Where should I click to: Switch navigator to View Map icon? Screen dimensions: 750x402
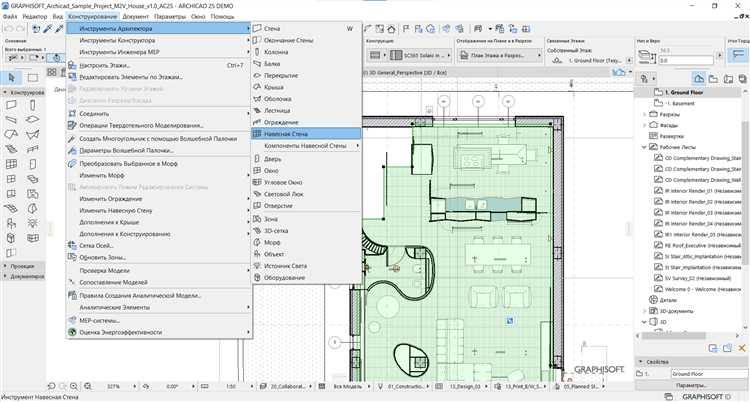713,78
